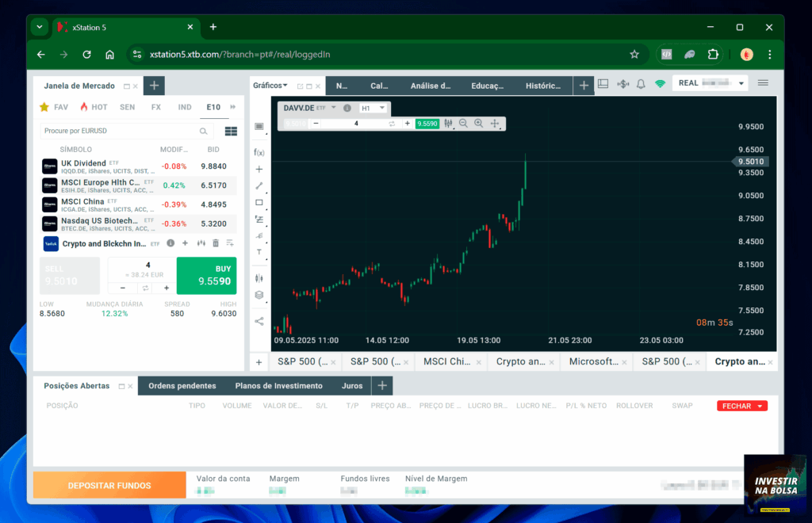Image resolution: width=812 pixels, height=523 pixels.
Task: Check connection status wifi icon
Action: 660,84
